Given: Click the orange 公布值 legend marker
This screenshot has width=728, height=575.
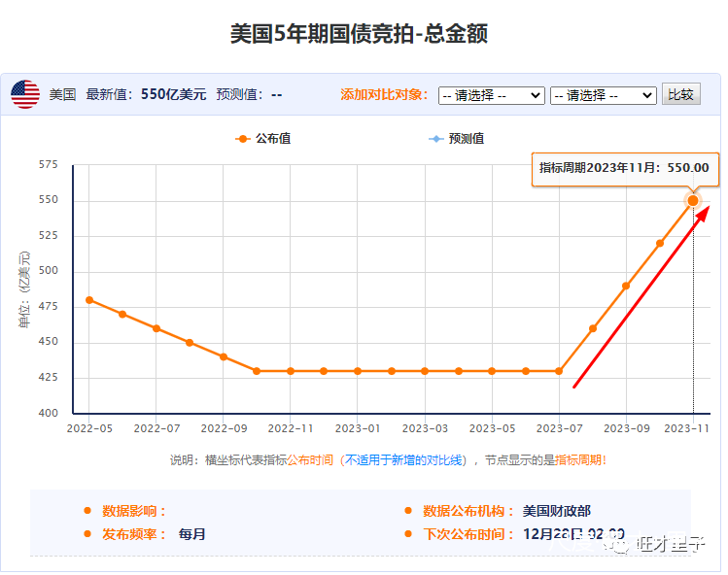Looking at the screenshot, I should click(x=243, y=139).
